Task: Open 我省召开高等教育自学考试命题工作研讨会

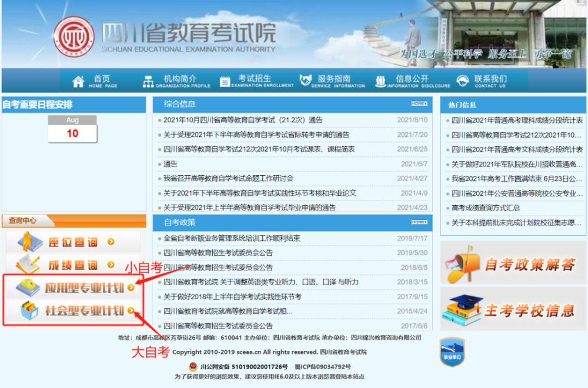Action: click(x=228, y=179)
